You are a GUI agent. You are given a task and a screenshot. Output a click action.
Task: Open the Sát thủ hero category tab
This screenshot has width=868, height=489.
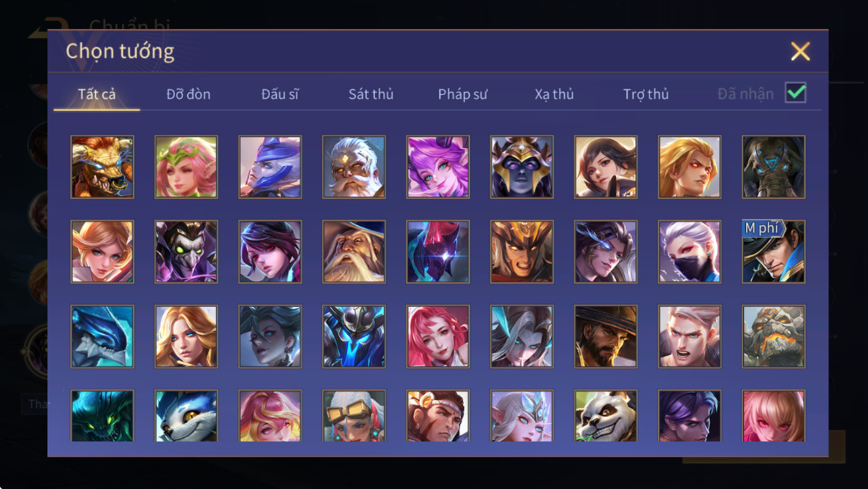[x=371, y=94]
